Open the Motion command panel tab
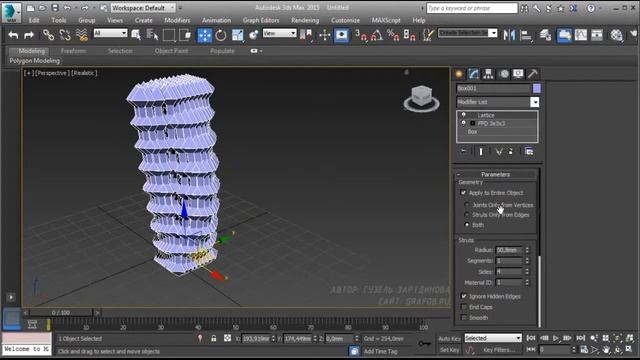The image size is (640, 360). 504,74
